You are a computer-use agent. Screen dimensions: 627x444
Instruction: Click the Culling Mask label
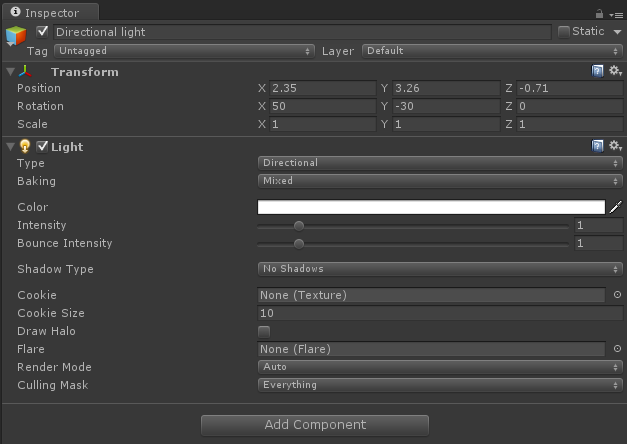(x=53, y=385)
